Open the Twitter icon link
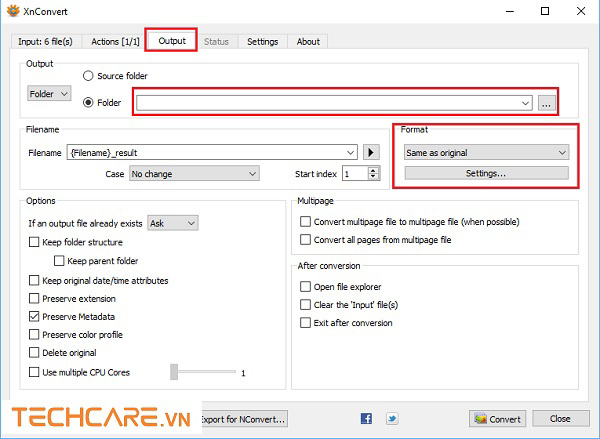 pos(392,418)
